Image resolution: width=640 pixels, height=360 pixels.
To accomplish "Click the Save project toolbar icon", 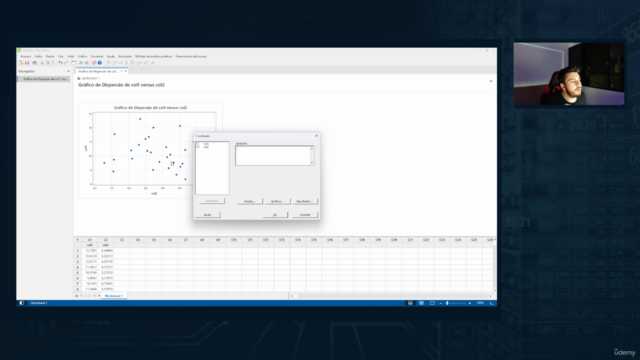I will (x=27, y=63).
